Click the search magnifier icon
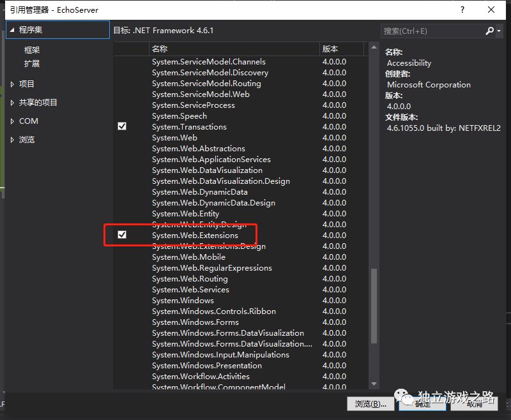The image size is (511, 420). click(490, 31)
